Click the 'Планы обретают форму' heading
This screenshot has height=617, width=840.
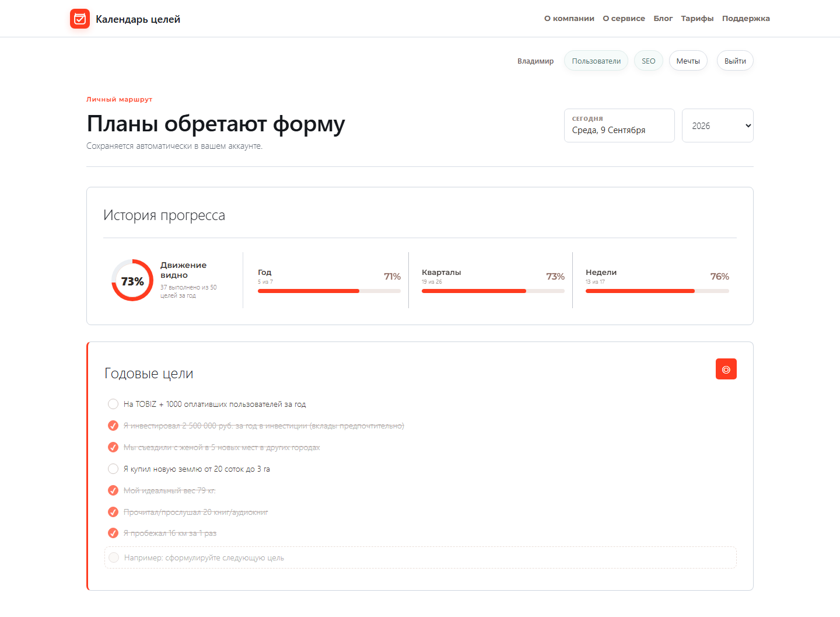pos(216,124)
